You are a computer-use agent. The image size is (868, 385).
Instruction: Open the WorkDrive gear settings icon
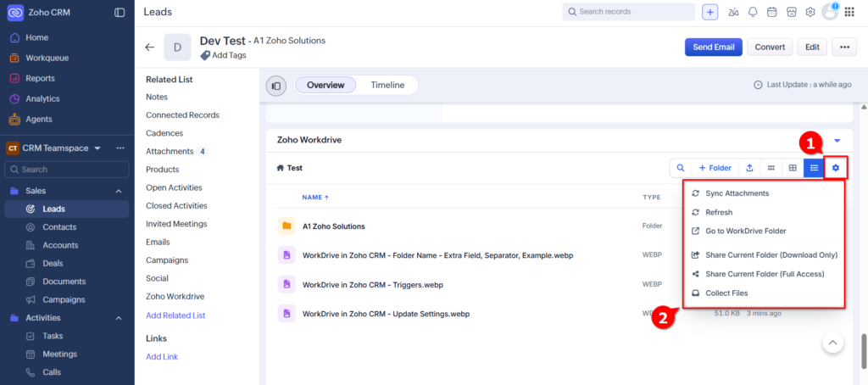[836, 168]
